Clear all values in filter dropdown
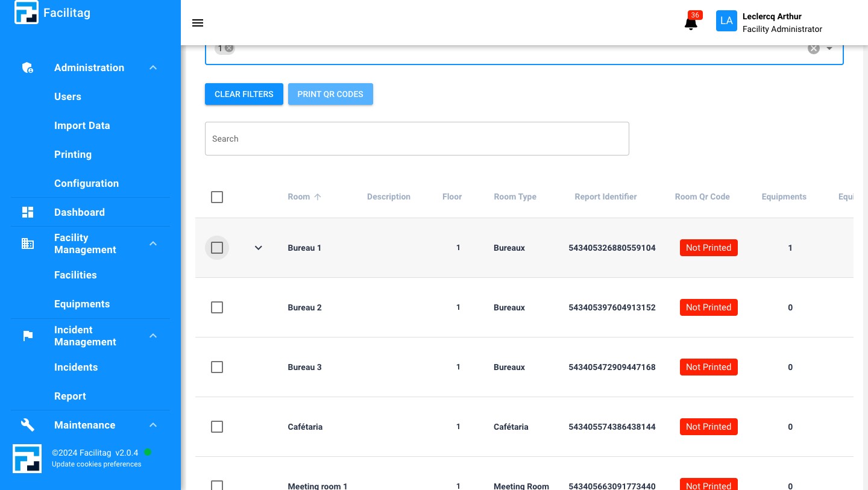 [814, 48]
